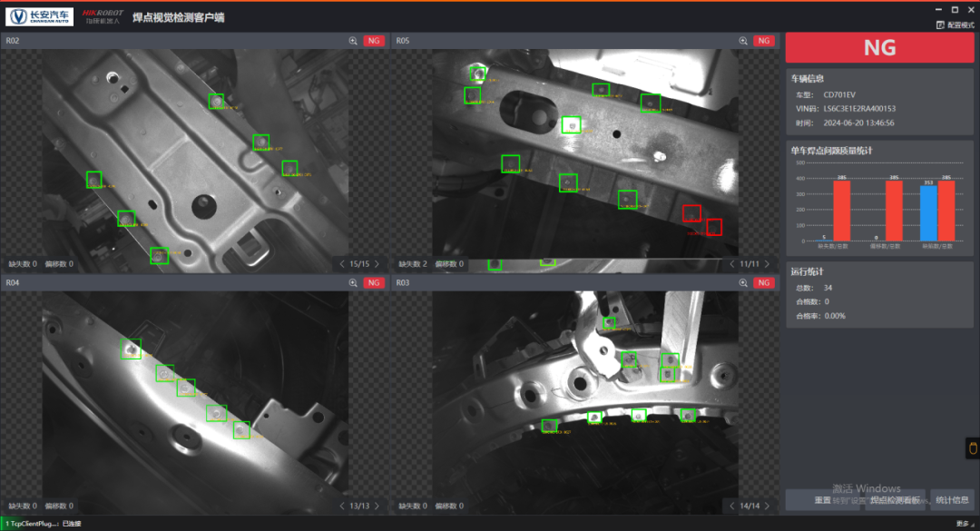
Task: Click the zoom magnifier icon in R02 panel
Action: 353,41
